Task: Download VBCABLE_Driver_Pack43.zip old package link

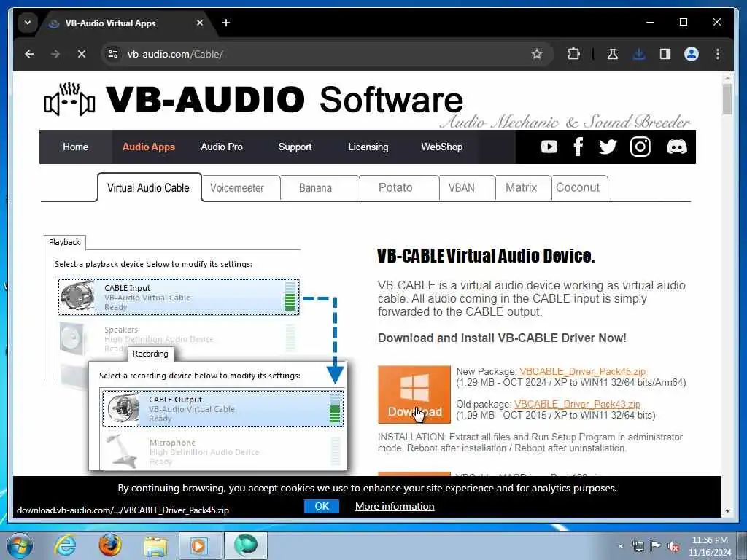Action: coord(577,404)
